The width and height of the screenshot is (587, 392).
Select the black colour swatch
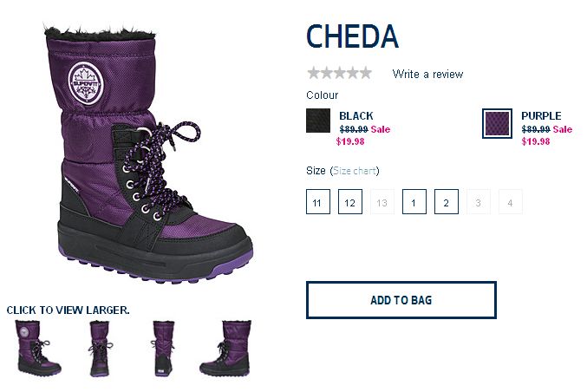click(318, 121)
